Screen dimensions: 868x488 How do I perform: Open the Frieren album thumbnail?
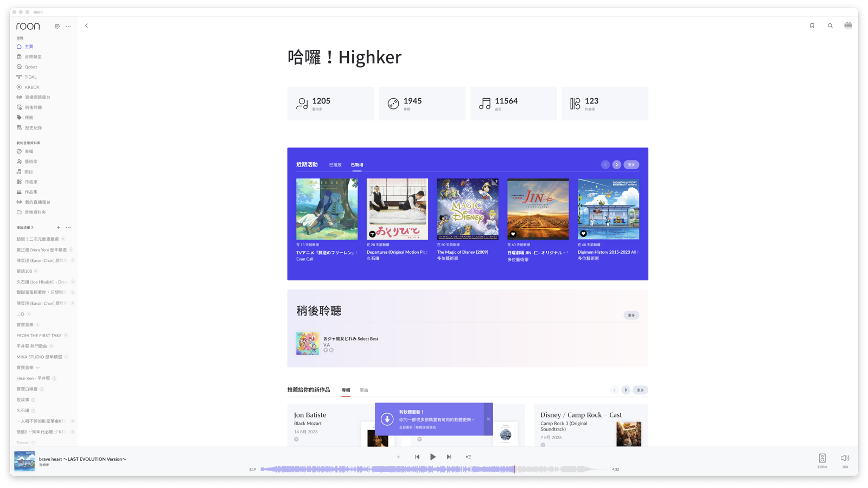click(x=327, y=209)
